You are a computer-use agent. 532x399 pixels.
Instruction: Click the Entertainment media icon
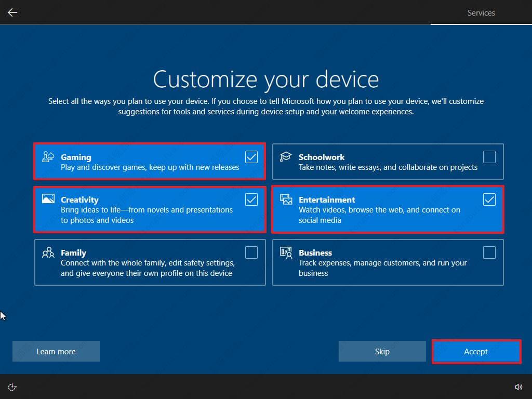point(286,198)
